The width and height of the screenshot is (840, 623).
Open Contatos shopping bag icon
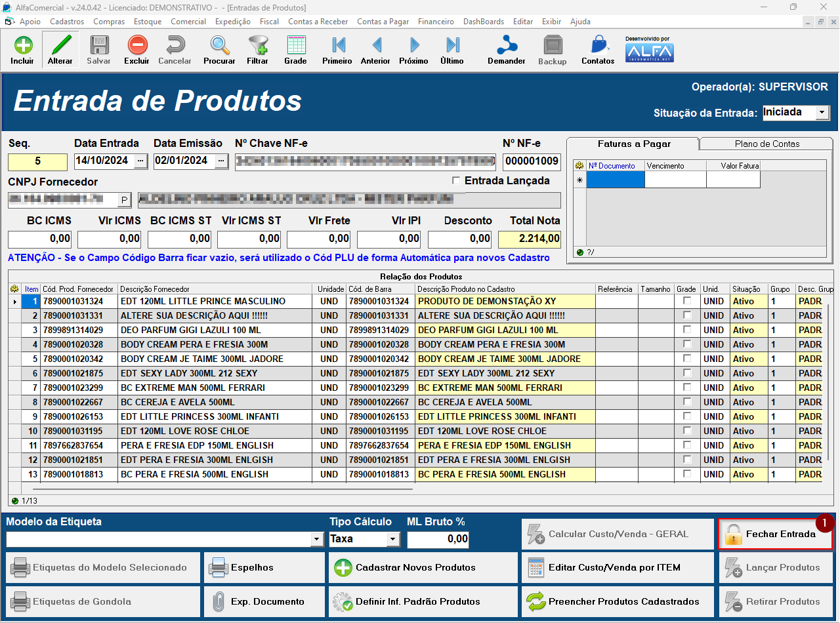click(x=598, y=50)
